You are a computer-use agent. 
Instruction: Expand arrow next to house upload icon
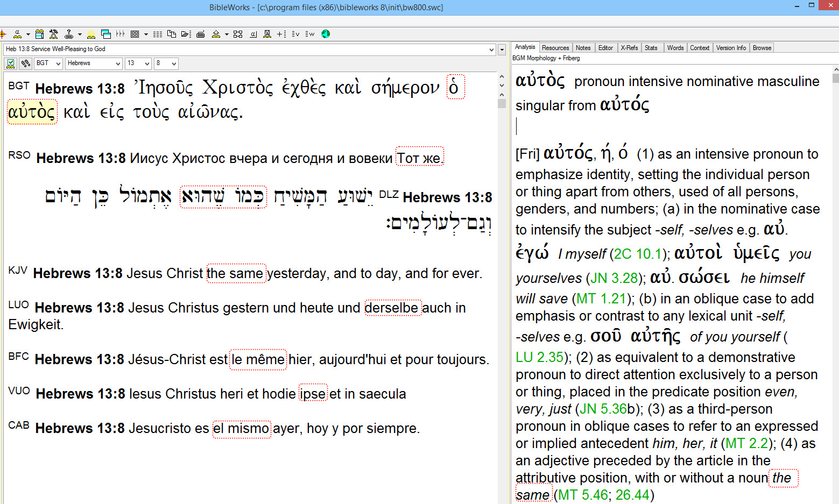(x=227, y=34)
